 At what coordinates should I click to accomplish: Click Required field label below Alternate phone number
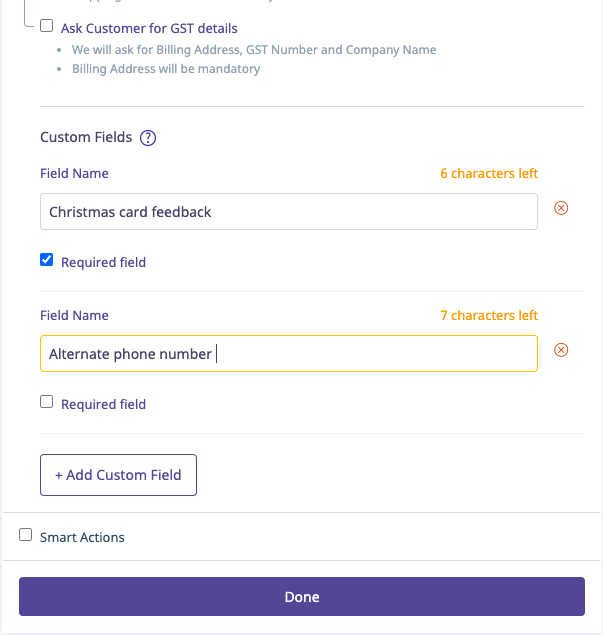103,404
